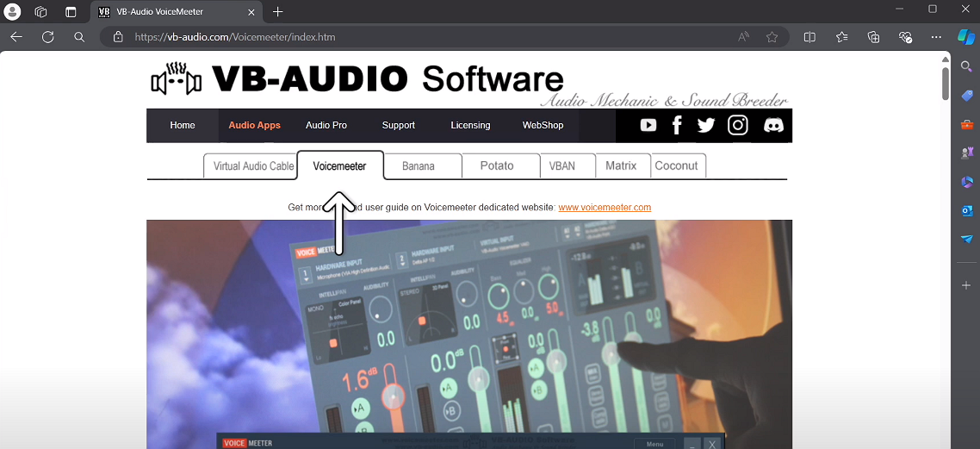This screenshot has height=449, width=980.
Task: Open the Copilot icon
Action: [x=966, y=37]
